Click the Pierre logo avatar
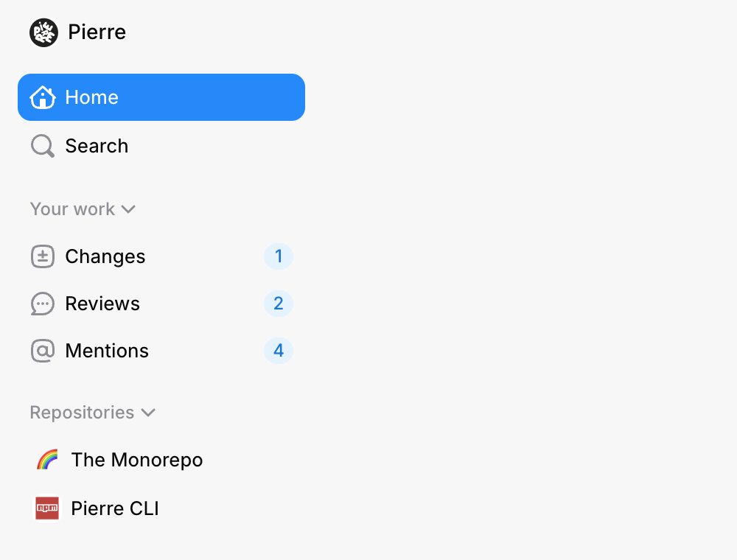Image resolution: width=737 pixels, height=560 pixels. pos(44,32)
